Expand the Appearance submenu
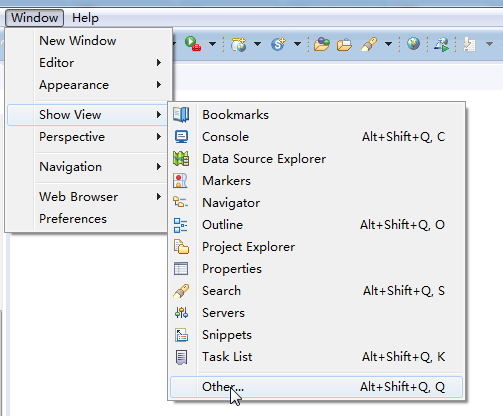Screen dimensions: 503x416 (x=89, y=85)
